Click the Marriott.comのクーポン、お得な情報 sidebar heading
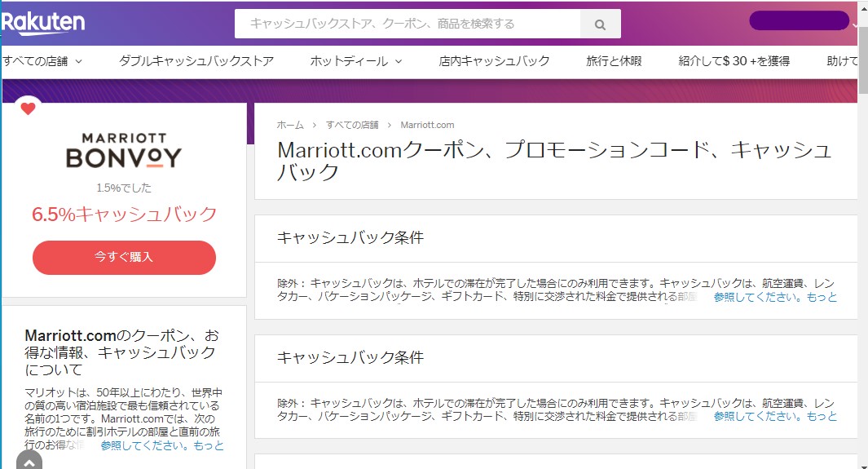 tap(121, 352)
